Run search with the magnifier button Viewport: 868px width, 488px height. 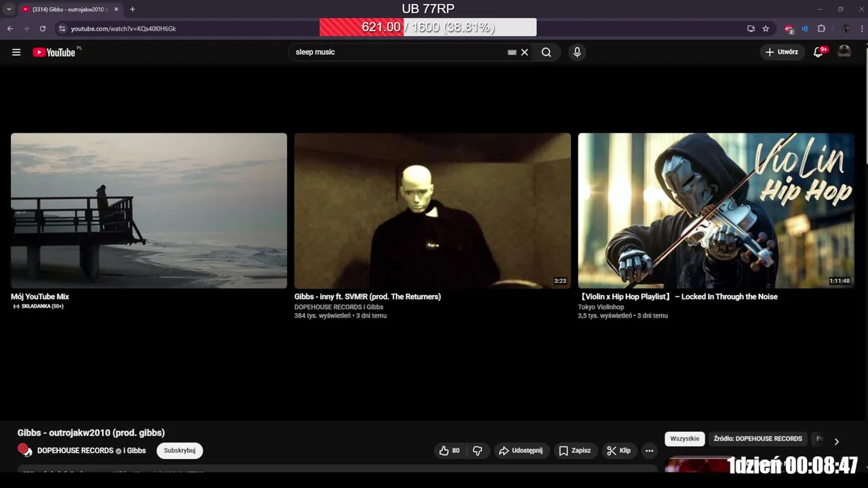546,52
